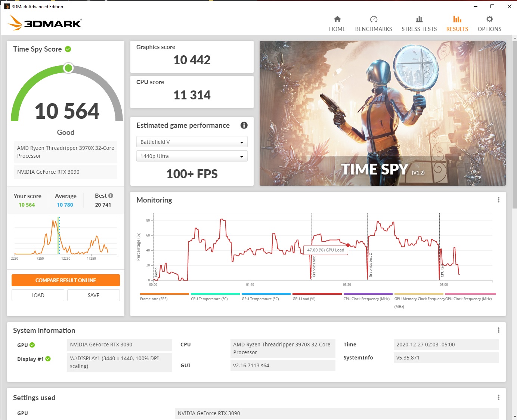
Task: Click the vertical scrollbar thumb
Action: pos(514,124)
